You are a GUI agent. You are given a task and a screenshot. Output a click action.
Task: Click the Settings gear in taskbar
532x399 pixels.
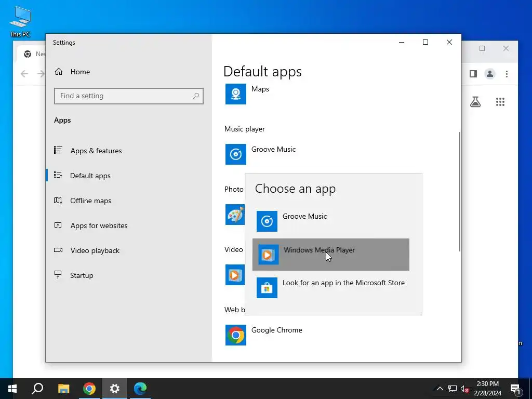click(x=115, y=389)
